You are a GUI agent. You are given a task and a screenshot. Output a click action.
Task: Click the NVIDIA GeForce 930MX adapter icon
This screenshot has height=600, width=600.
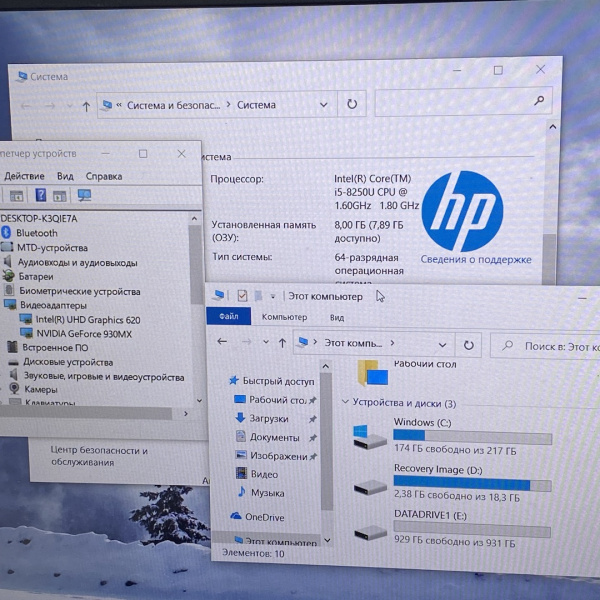point(26,333)
